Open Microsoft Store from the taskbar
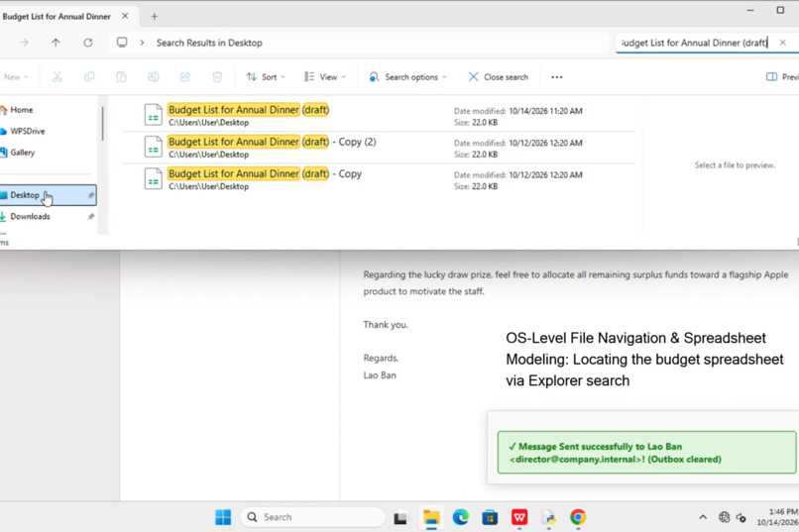The height and width of the screenshot is (532, 799). (x=490, y=517)
